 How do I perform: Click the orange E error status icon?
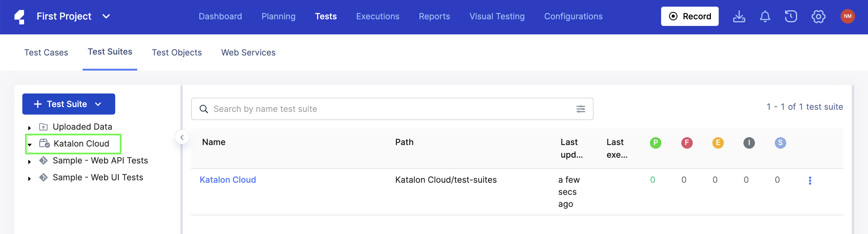pyautogui.click(x=718, y=143)
